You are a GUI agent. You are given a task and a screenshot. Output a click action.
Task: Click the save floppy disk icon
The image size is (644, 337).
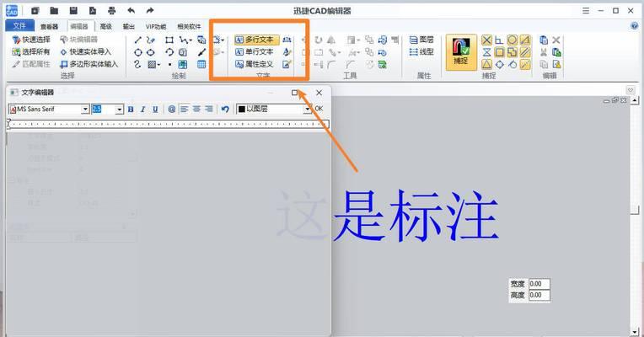[x=73, y=11]
